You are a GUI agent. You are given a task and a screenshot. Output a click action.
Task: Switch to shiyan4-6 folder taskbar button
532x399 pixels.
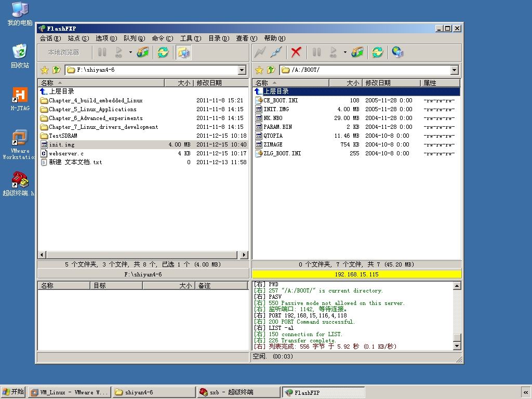pos(154,392)
